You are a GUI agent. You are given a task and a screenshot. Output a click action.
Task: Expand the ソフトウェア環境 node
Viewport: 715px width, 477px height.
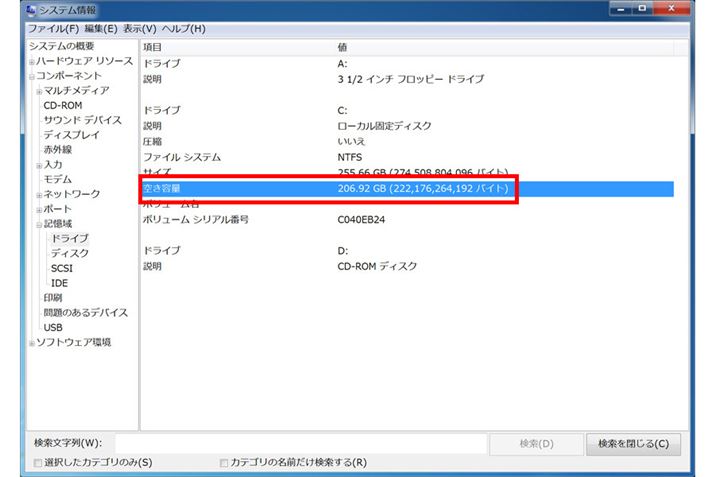pyautogui.click(x=32, y=343)
